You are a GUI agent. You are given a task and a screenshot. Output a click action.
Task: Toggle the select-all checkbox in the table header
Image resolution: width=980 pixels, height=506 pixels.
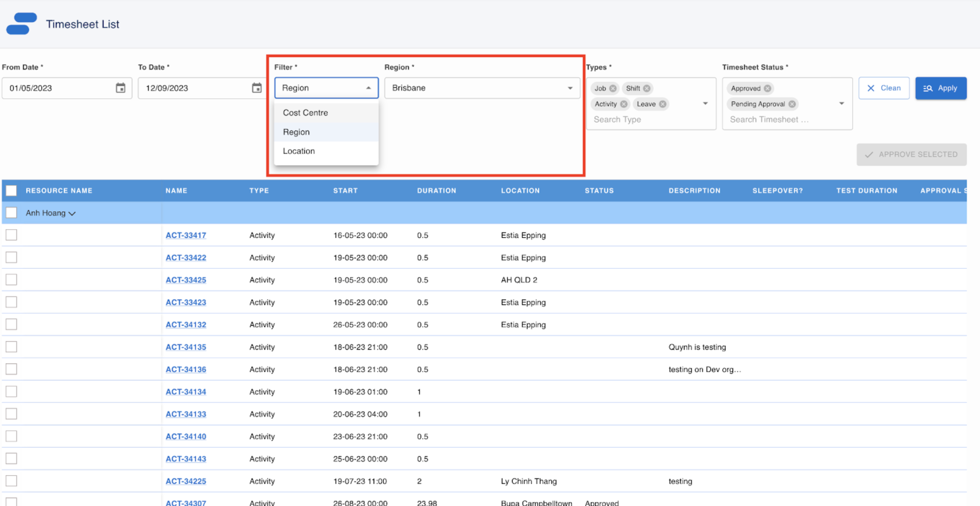tap(11, 191)
